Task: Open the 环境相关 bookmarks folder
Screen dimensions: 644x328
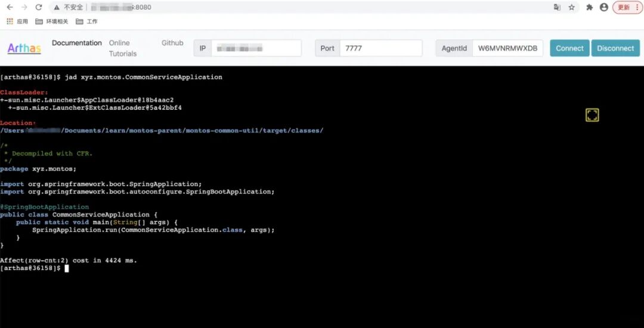Action: [x=52, y=21]
